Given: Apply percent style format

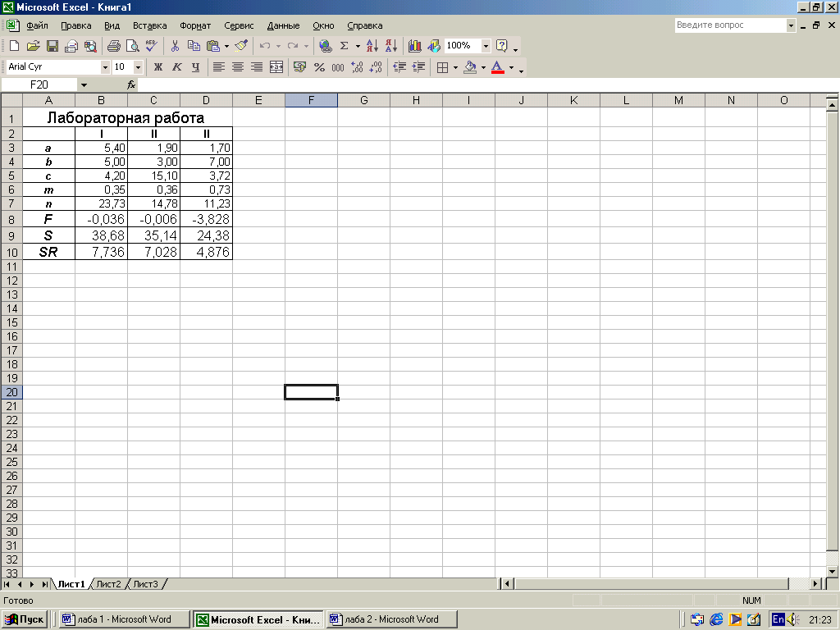Looking at the screenshot, I should tap(319, 67).
